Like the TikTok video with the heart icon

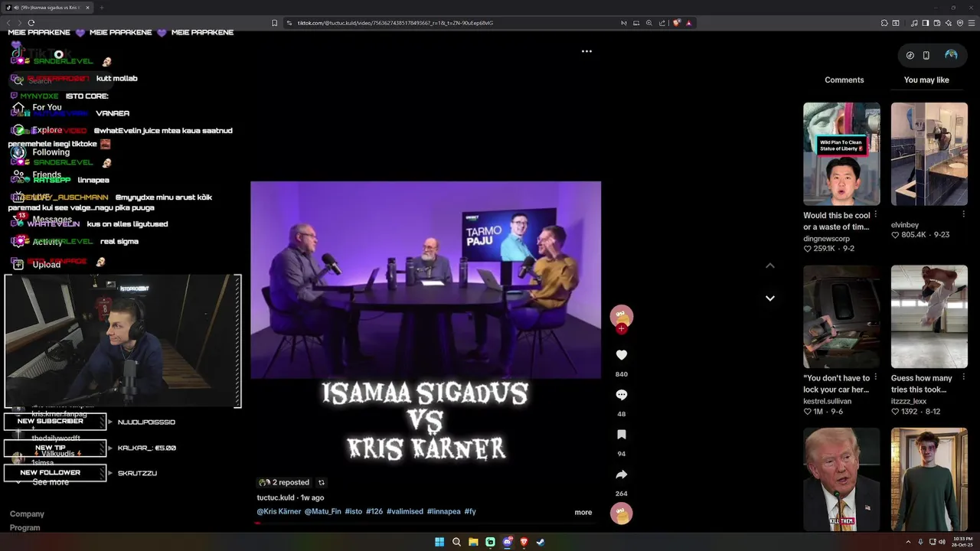pyautogui.click(x=622, y=355)
